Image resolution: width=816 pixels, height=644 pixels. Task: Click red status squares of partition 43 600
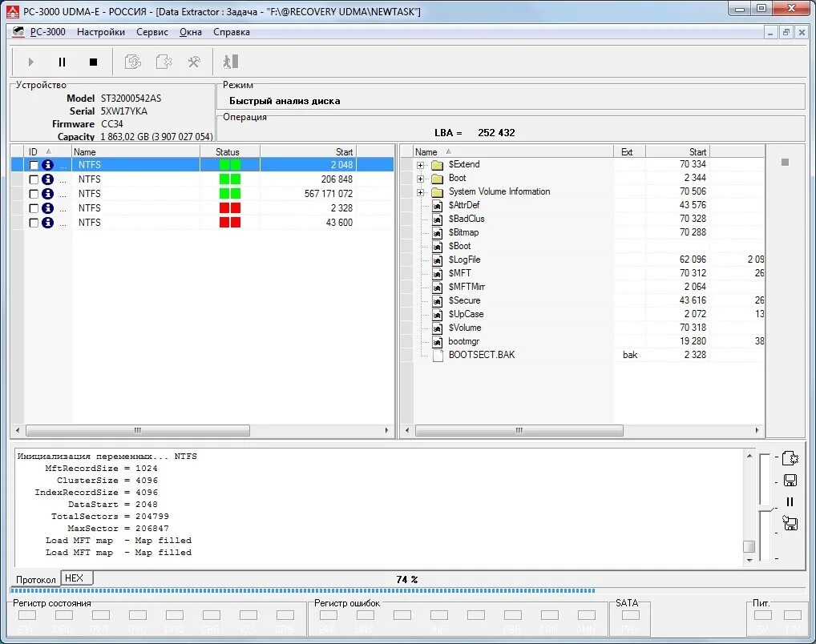coord(230,223)
